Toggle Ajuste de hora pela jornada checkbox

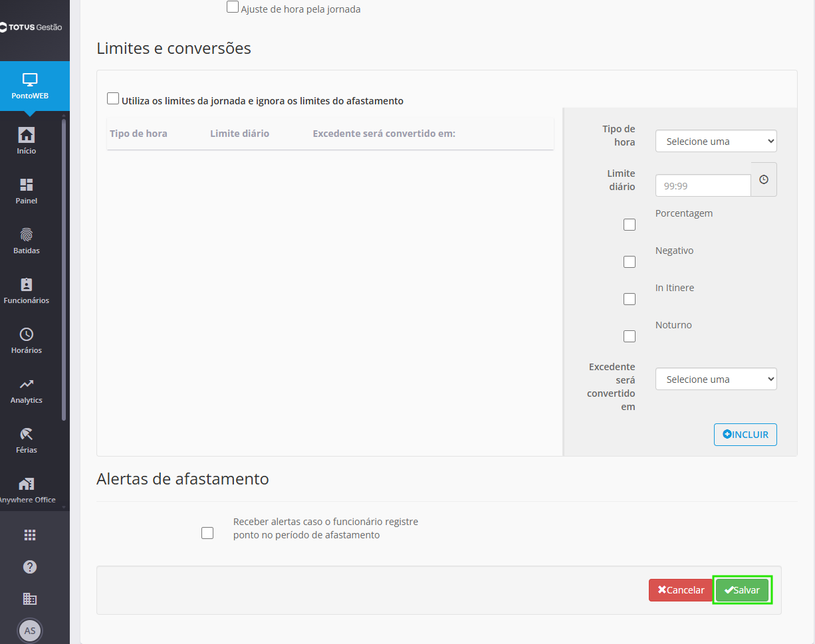pyautogui.click(x=233, y=7)
